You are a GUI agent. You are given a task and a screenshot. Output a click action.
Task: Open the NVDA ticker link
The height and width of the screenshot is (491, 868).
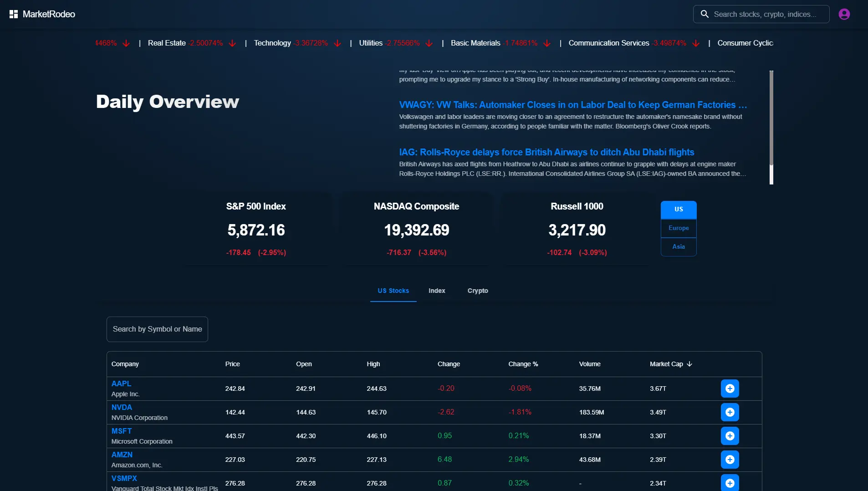tap(122, 407)
